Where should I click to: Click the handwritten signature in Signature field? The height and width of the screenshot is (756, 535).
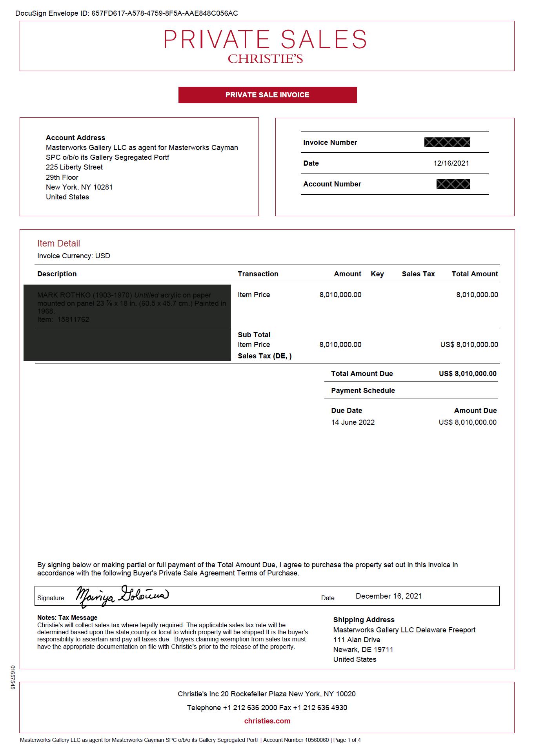click(x=122, y=596)
